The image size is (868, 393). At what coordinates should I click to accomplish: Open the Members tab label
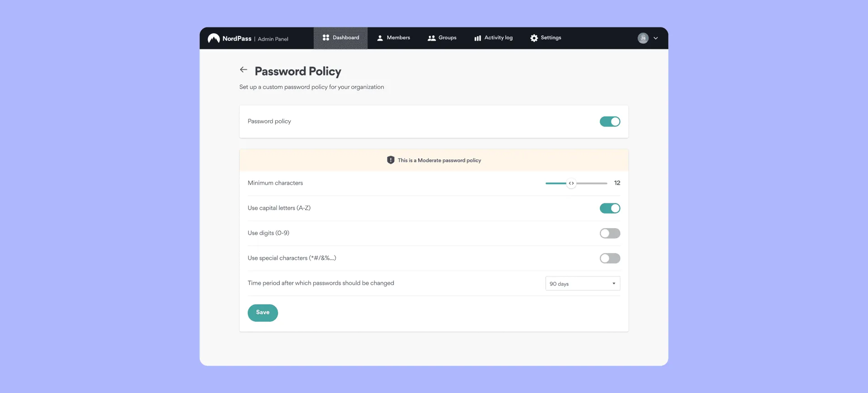(398, 38)
